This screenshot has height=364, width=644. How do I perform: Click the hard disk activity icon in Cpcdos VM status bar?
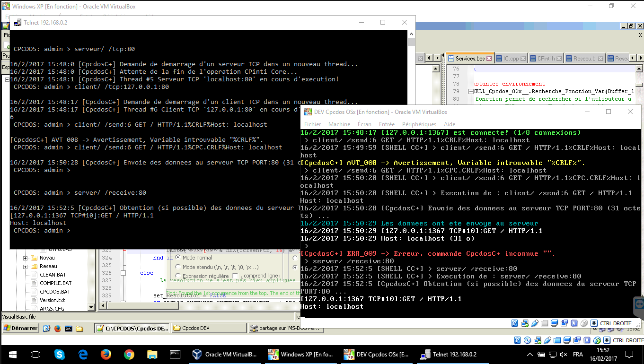click(x=515, y=323)
